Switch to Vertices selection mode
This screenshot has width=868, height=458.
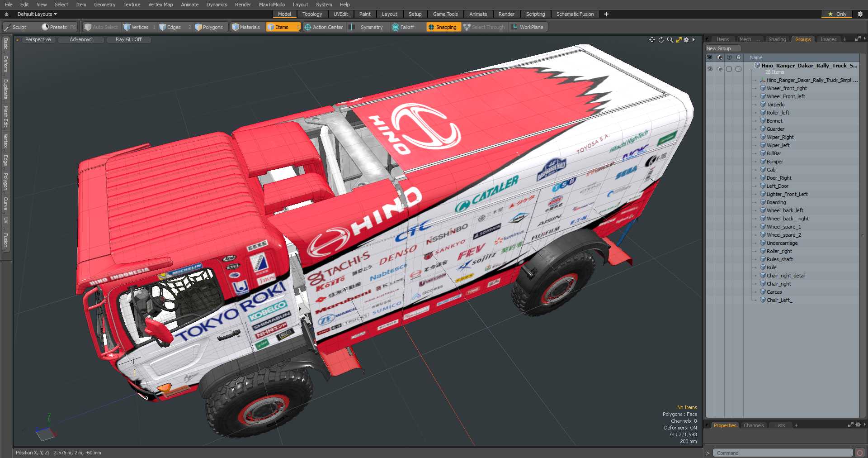pos(139,27)
